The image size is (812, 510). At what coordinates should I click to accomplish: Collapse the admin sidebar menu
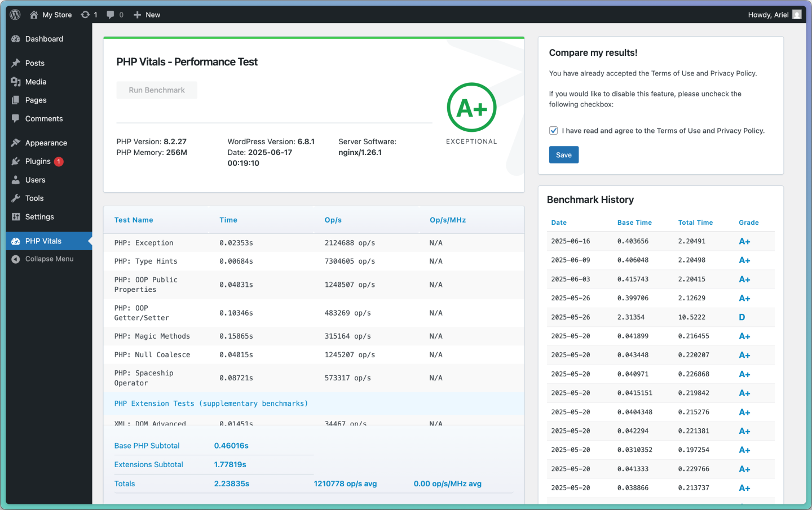click(x=49, y=259)
